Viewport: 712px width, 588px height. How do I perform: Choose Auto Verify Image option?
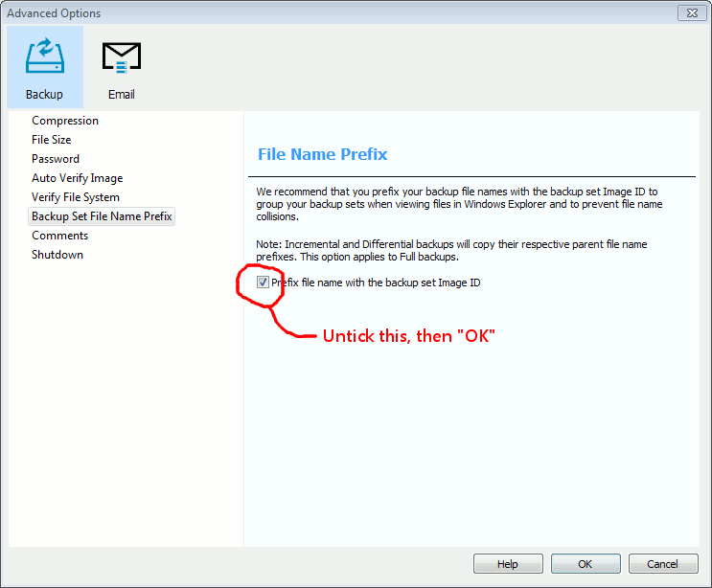[x=78, y=178]
